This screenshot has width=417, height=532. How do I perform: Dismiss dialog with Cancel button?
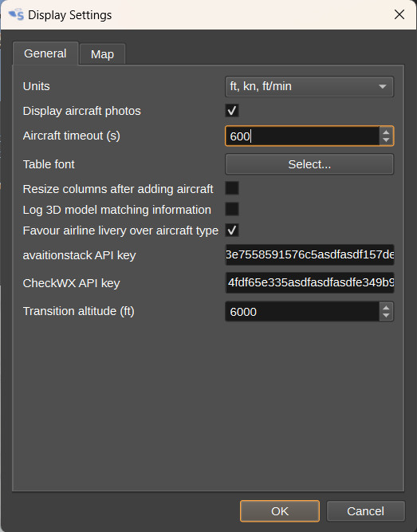pos(365,511)
